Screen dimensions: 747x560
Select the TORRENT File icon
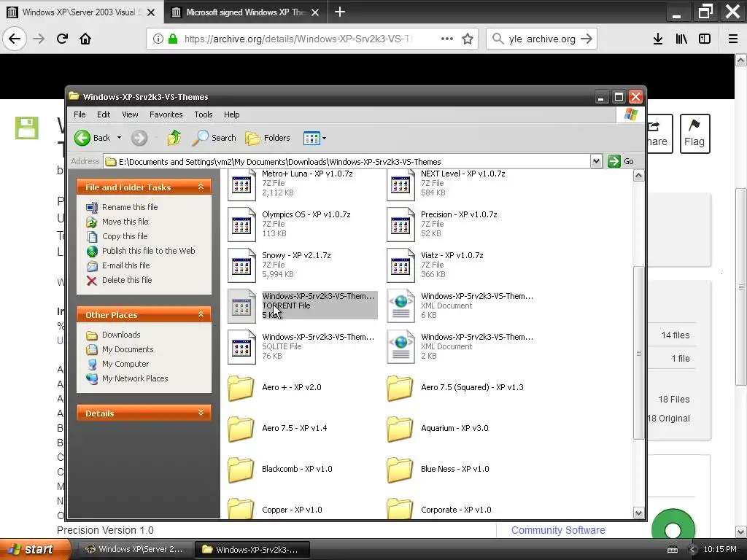[x=241, y=306]
